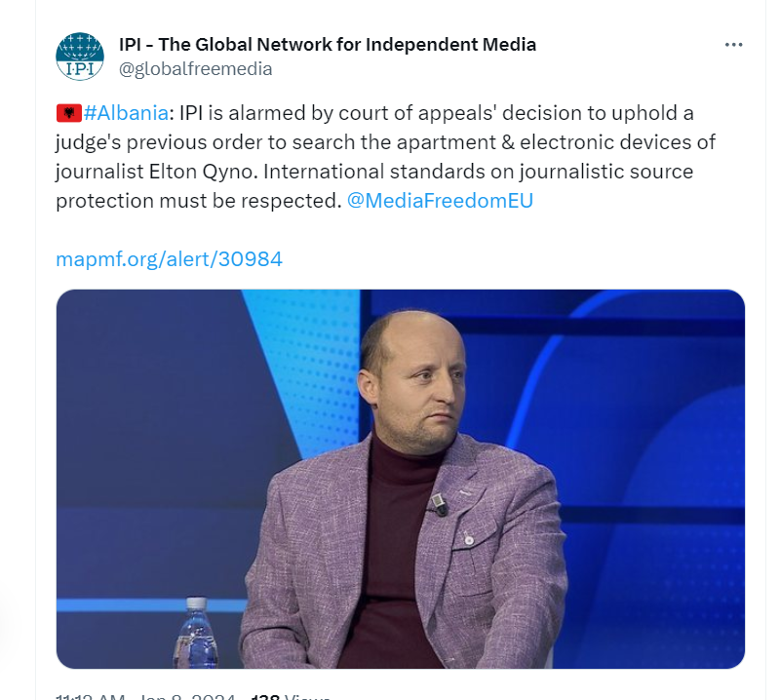Open the IPI profile avatar
780x700 pixels.
pos(80,56)
